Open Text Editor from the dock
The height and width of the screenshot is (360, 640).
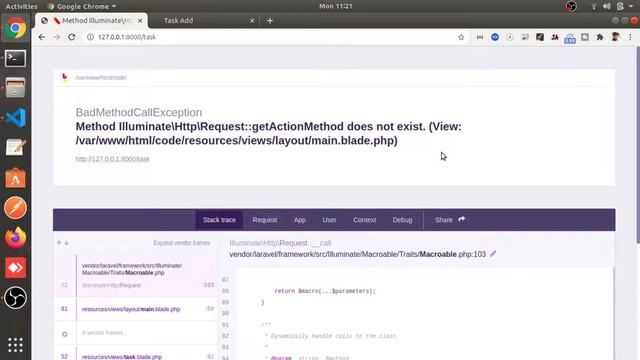pyautogui.click(x=16, y=147)
